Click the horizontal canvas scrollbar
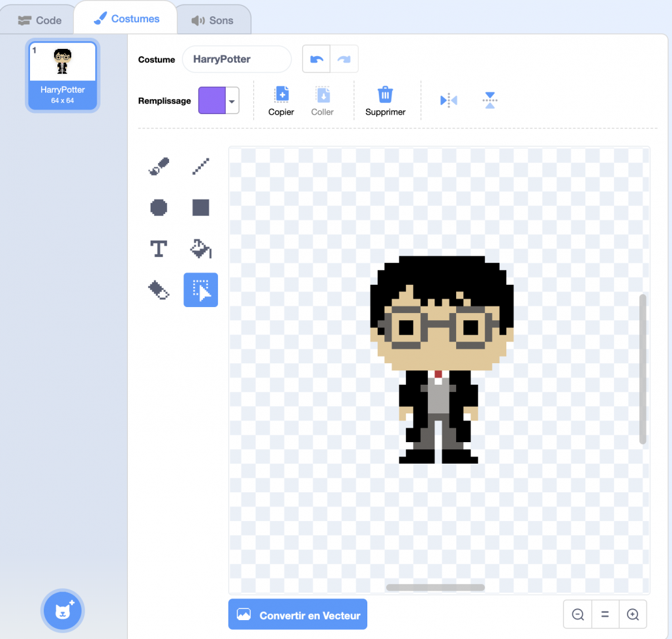 pyautogui.click(x=435, y=587)
